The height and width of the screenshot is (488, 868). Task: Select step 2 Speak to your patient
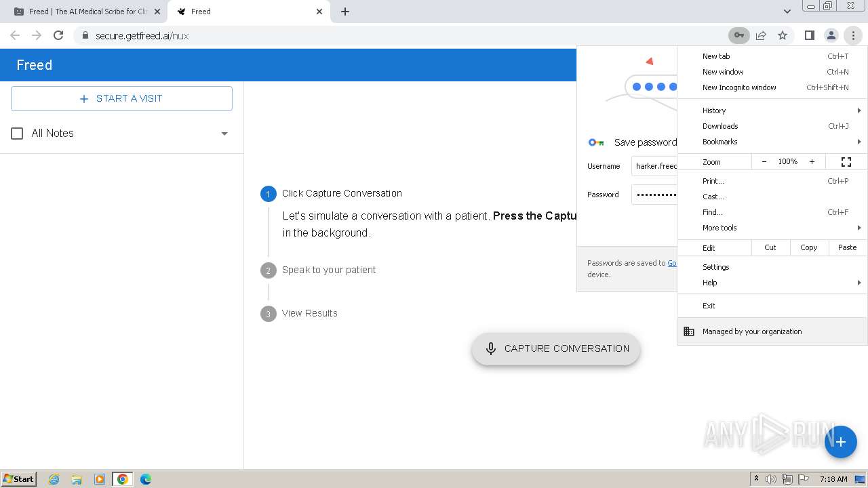pos(318,270)
